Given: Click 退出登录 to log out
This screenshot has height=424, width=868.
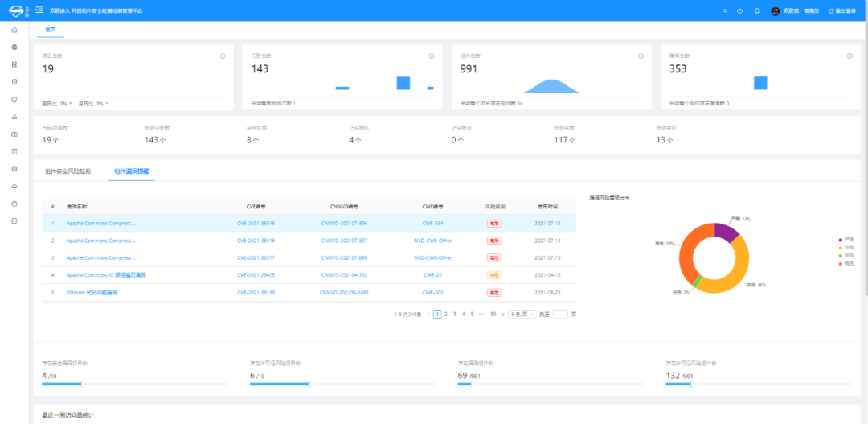Looking at the screenshot, I should tap(841, 11).
